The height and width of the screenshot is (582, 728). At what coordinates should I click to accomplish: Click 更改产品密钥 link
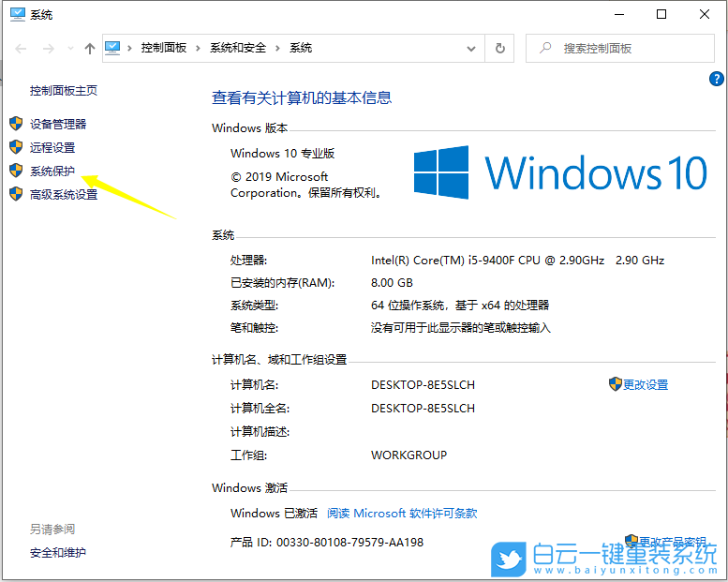[x=672, y=542]
